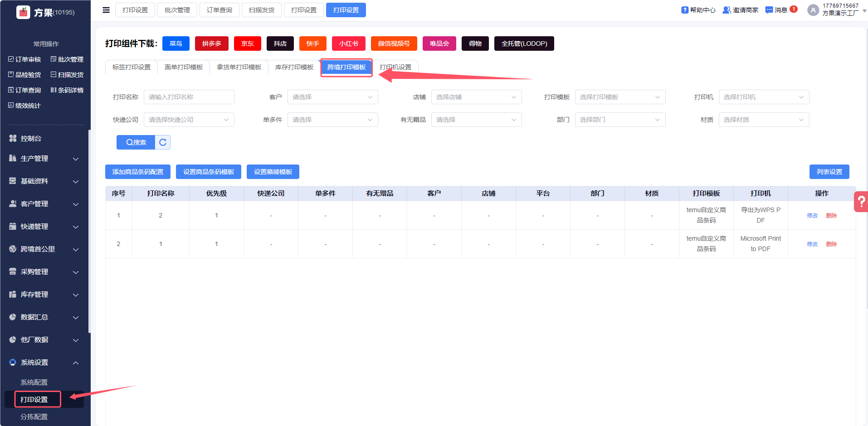Expand 采购管理 sidebar menu
Screen dimensions: 868x426
click(x=44, y=272)
